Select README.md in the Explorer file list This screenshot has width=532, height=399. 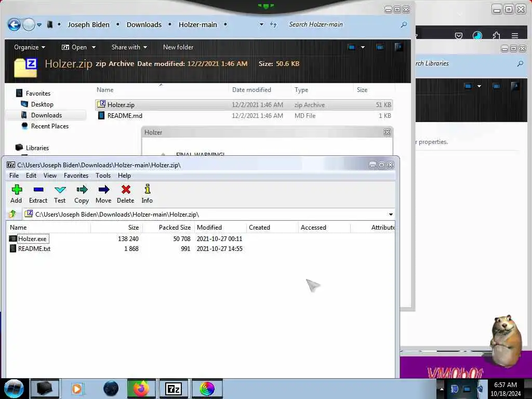pyautogui.click(x=244, y=116)
